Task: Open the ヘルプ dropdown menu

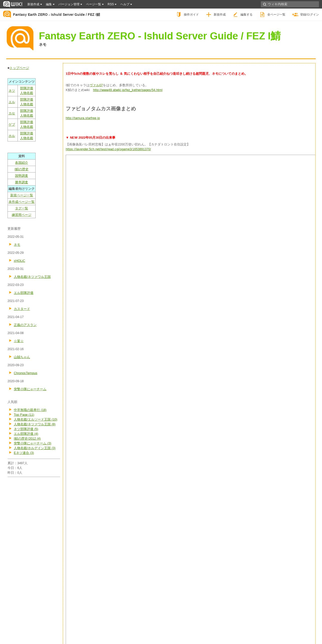Action: (x=126, y=4)
